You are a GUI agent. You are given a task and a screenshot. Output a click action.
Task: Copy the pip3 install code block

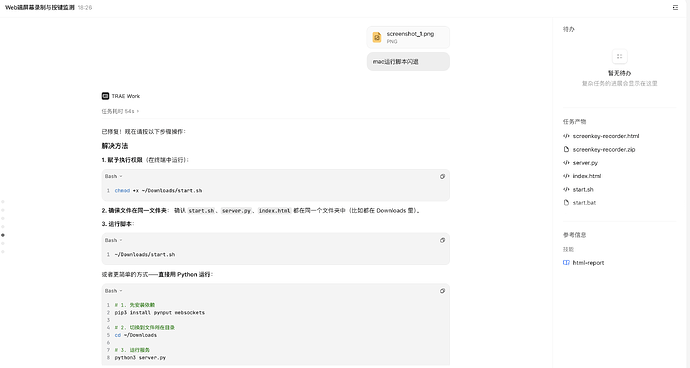pos(442,291)
